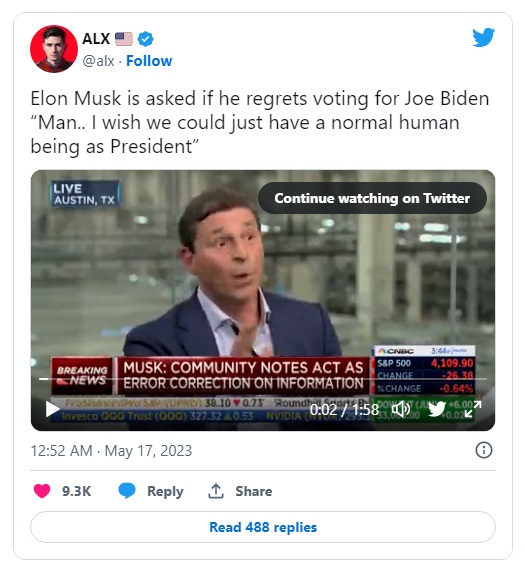
Task: Open ALX profile avatar picture
Action: click(54, 49)
